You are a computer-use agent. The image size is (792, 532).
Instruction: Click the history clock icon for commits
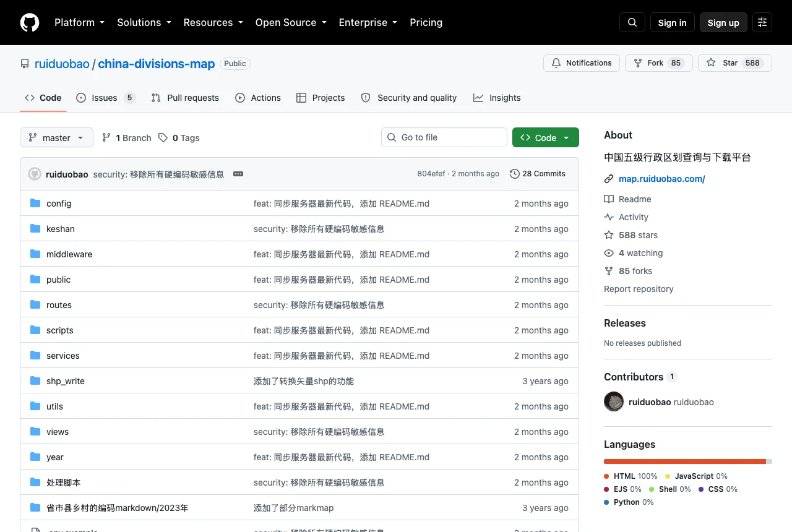(x=515, y=174)
